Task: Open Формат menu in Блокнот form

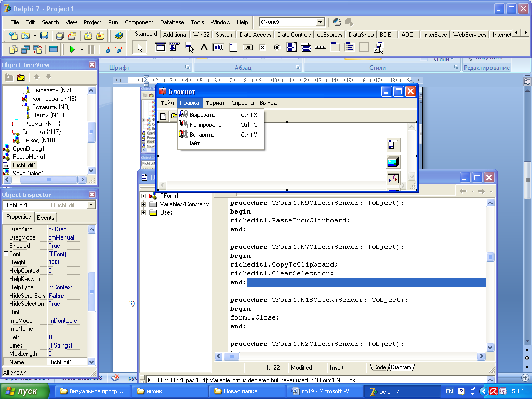Action: [215, 103]
